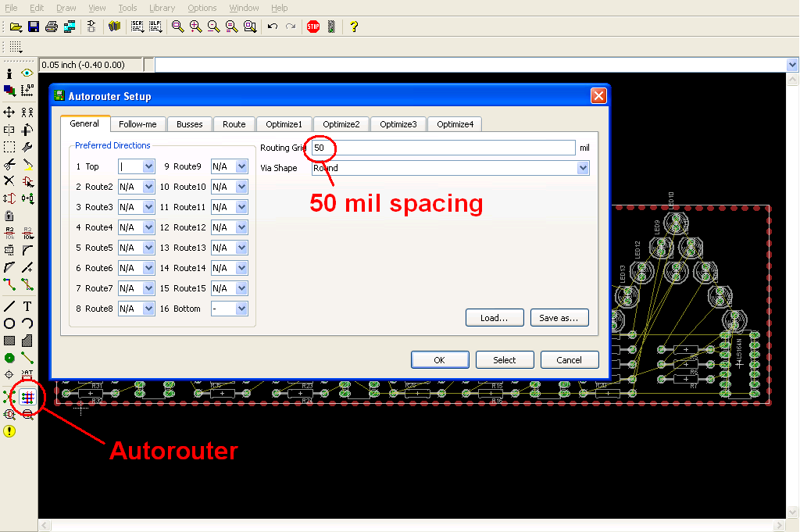Switch to schematic via the board/schematic icon
This screenshot has width=800, height=532.
coord(91,27)
